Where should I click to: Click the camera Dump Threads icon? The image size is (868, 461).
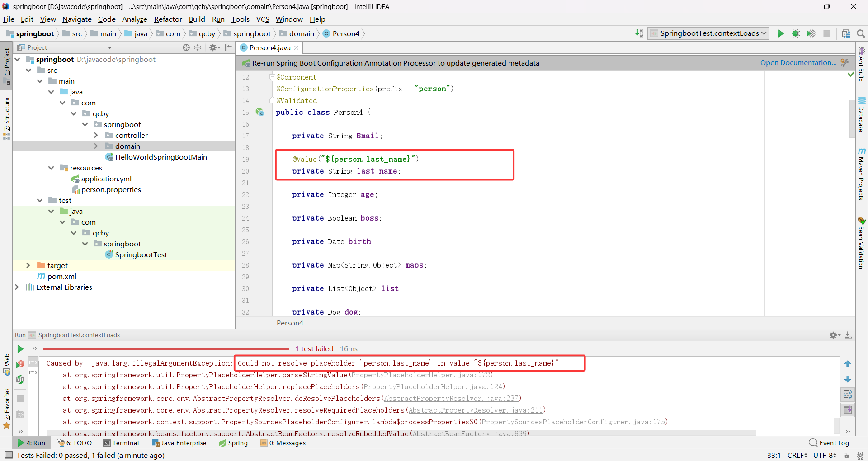click(20, 414)
